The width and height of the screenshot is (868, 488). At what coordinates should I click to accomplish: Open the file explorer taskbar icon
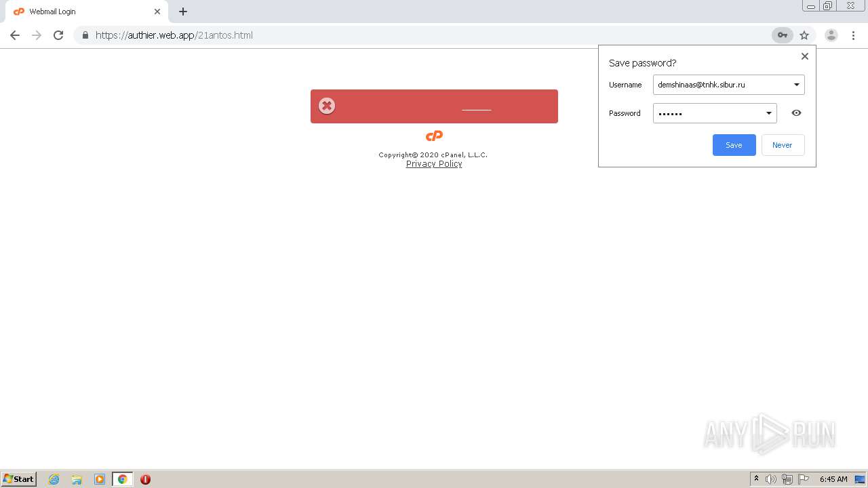click(x=77, y=479)
